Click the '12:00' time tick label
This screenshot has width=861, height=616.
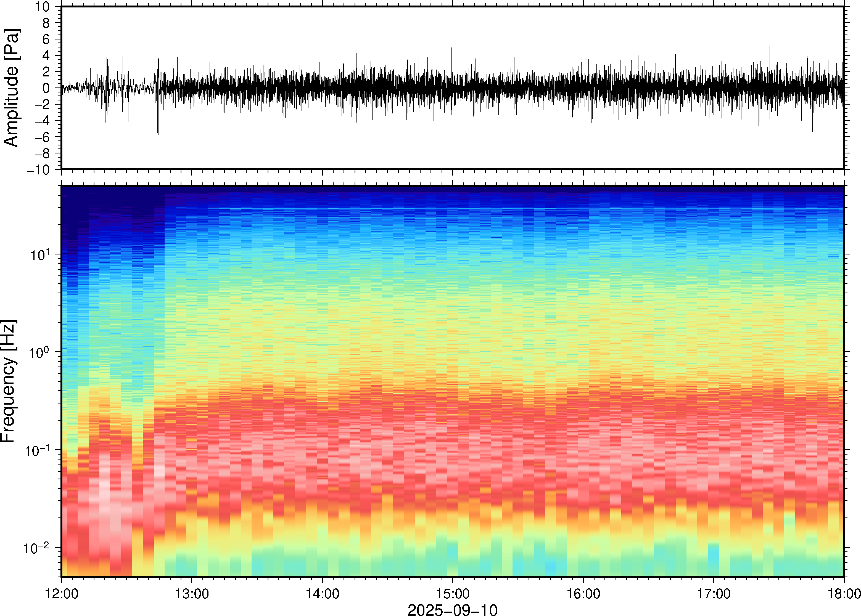pyautogui.click(x=62, y=594)
